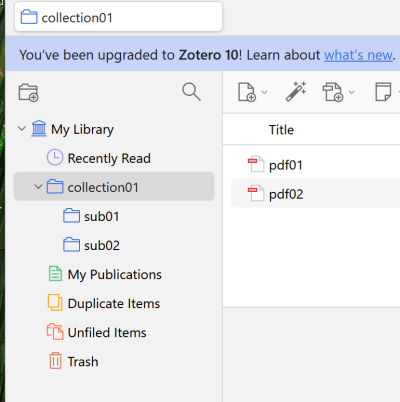400x402 pixels.
Task: Click the Unfiled Items icon
Action: (x=55, y=332)
